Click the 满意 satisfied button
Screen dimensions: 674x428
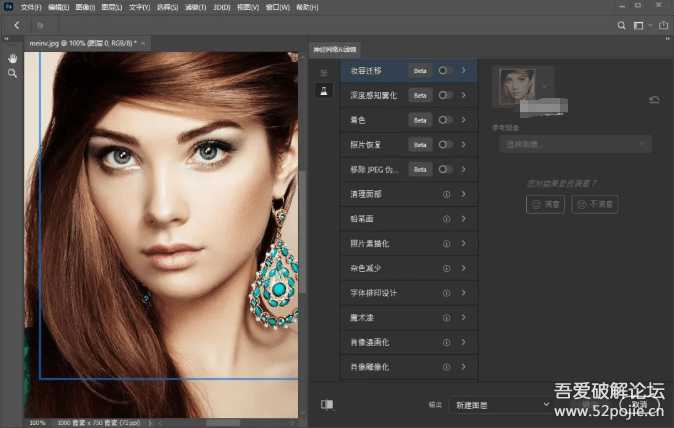coord(545,204)
